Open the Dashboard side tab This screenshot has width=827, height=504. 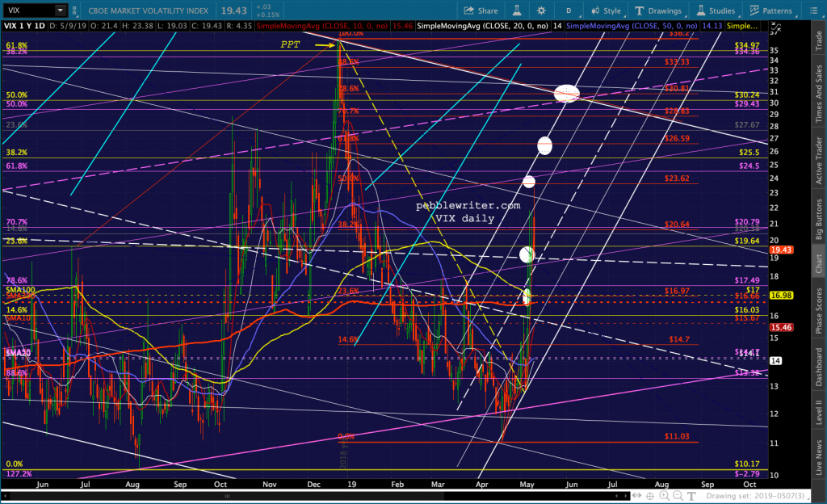click(817, 367)
